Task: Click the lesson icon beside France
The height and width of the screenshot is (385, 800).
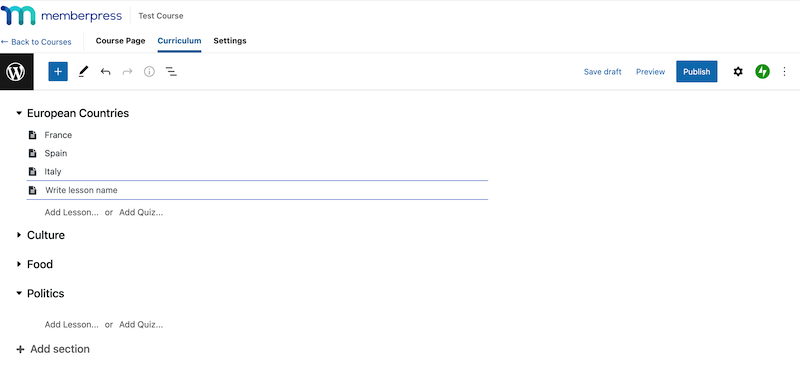Action: 33,135
